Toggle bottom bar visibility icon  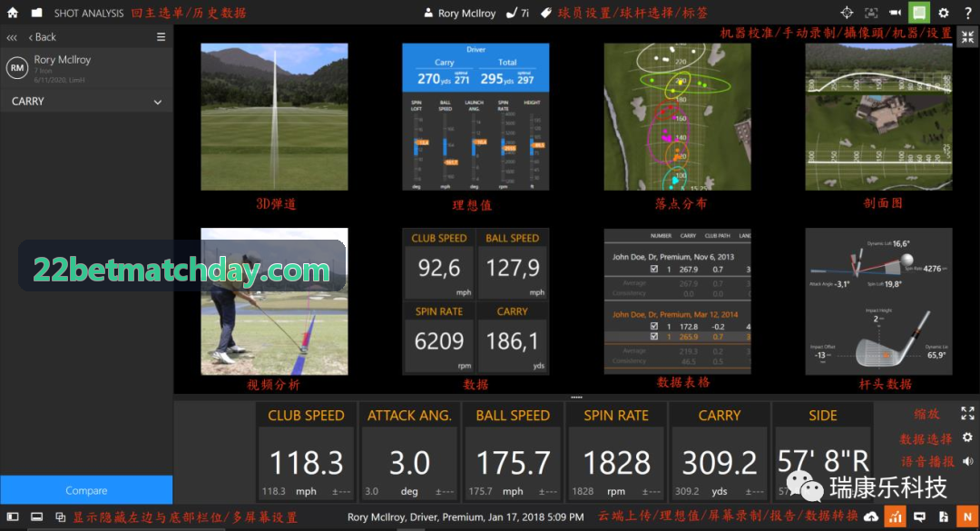pos(37,516)
